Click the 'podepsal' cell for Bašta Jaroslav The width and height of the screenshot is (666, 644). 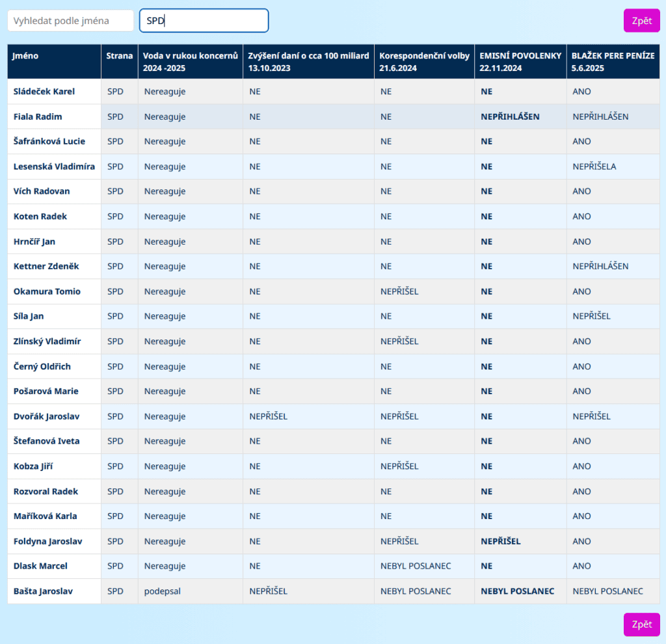pyautogui.click(x=162, y=591)
